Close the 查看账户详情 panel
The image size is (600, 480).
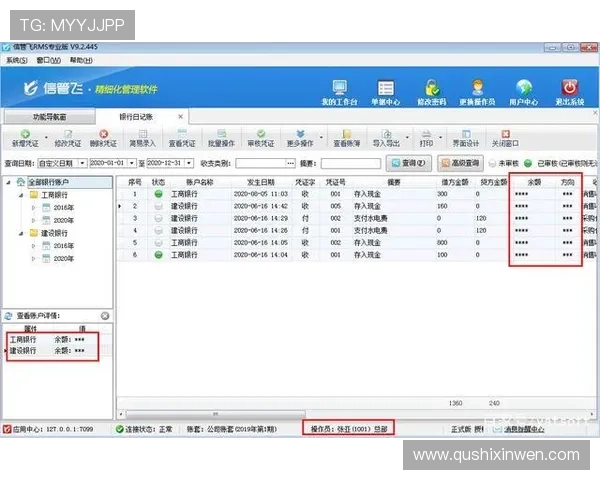coord(105,316)
